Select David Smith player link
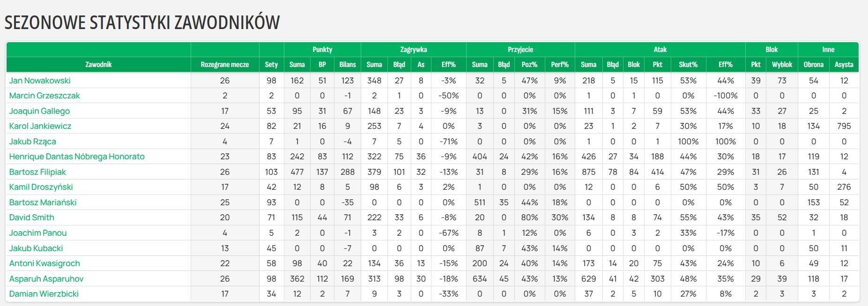 32,217
